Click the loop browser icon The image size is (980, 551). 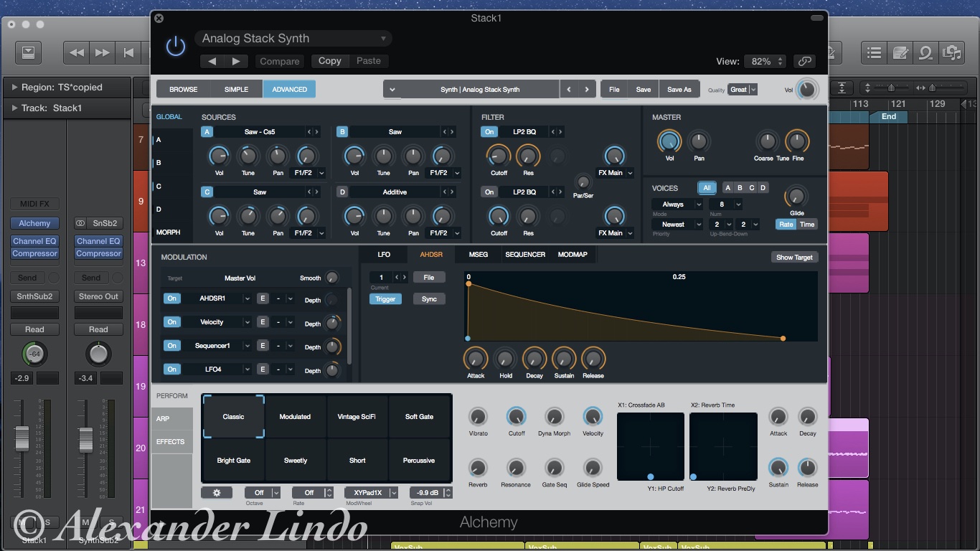926,52
